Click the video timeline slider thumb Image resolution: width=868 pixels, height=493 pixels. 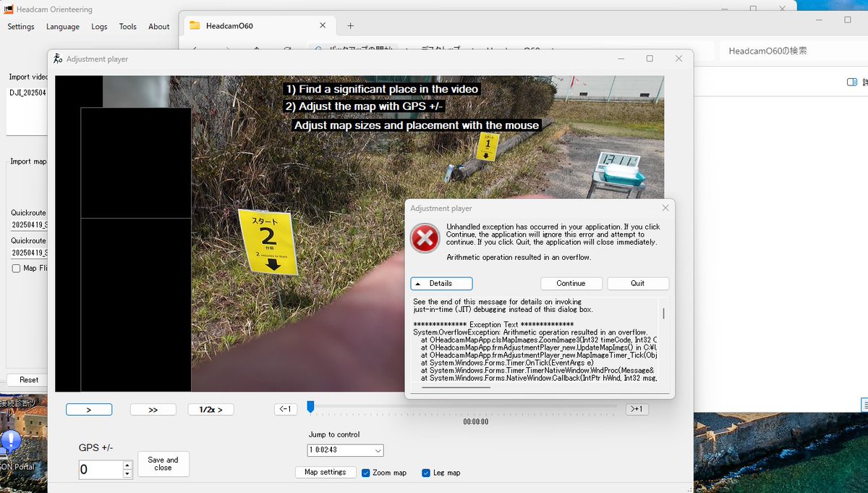(x=310, y=407)
